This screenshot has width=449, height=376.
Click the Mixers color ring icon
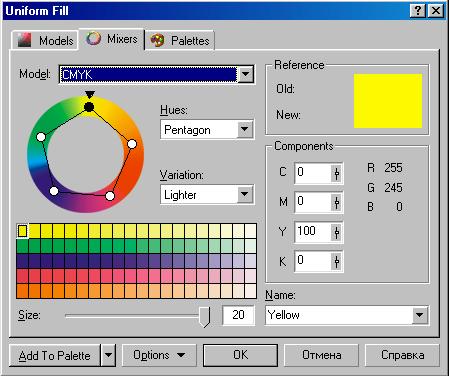pos(93,39)
